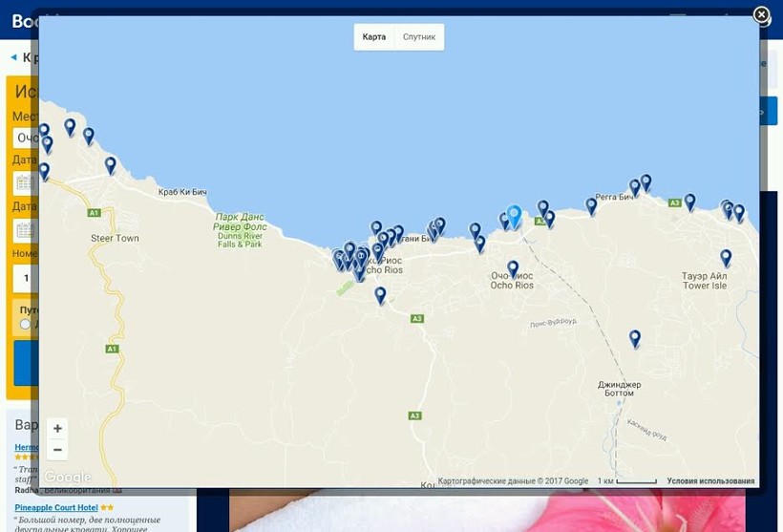Image resolution: width=783 pixels, height=532 pixels.
Task: Click the pin south of Ocho Rios near A3
Action: click(380, 295)
